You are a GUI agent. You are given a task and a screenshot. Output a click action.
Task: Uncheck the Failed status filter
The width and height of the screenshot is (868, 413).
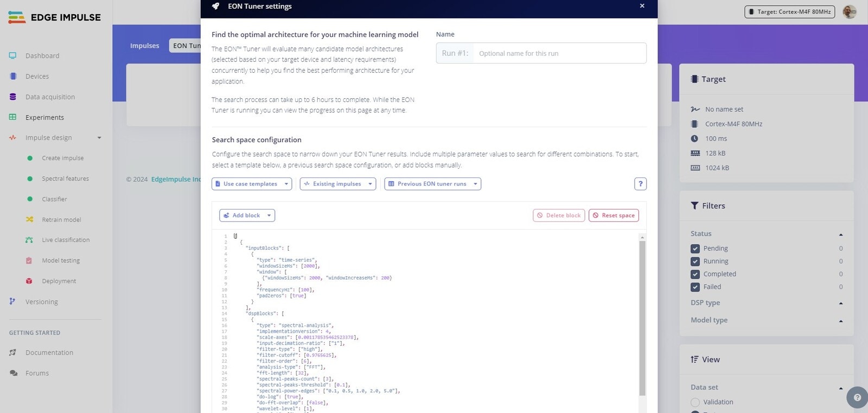point(695,287)
